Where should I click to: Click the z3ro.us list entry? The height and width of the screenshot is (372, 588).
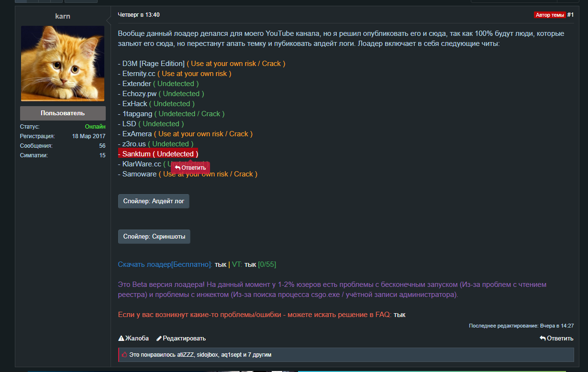(156, 144)
